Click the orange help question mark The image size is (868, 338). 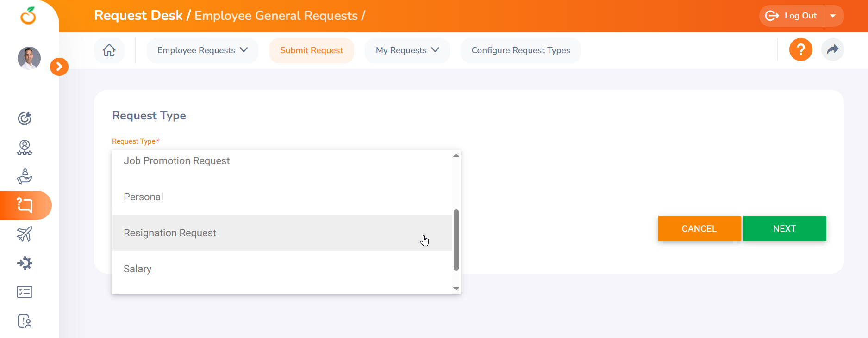pyautogui.click(x=800, y=50)
